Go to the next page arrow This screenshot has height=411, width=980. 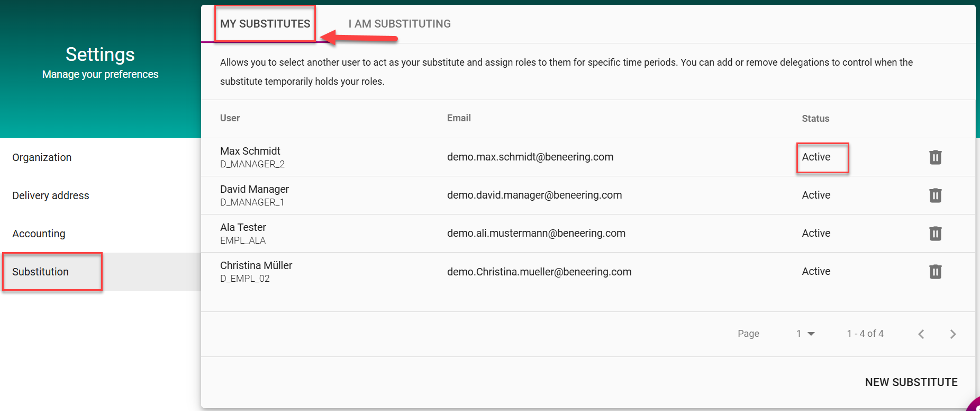click(x=952, y=334)
